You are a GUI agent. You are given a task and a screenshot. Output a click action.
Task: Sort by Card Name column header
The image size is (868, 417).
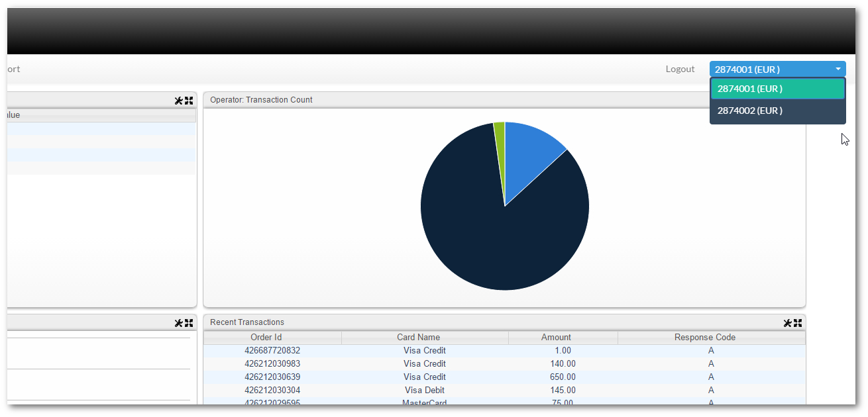click(425, 338)
